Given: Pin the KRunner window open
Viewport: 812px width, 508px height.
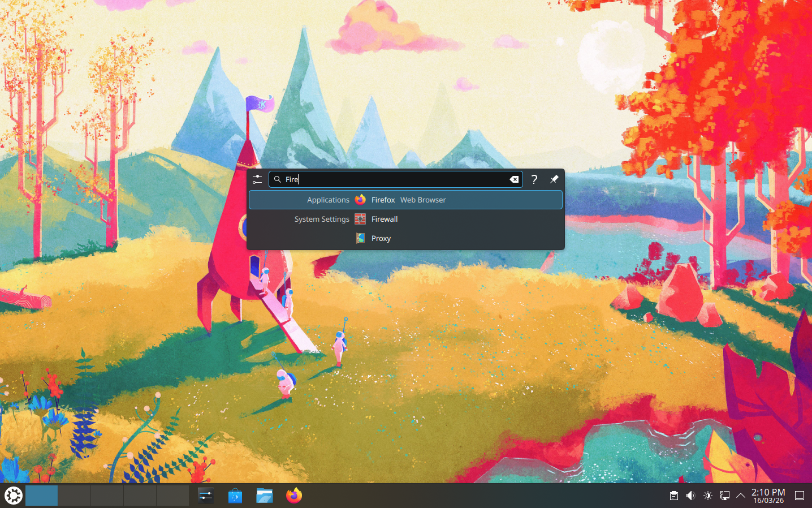Looking at the screenshot, I should point(554,179).
